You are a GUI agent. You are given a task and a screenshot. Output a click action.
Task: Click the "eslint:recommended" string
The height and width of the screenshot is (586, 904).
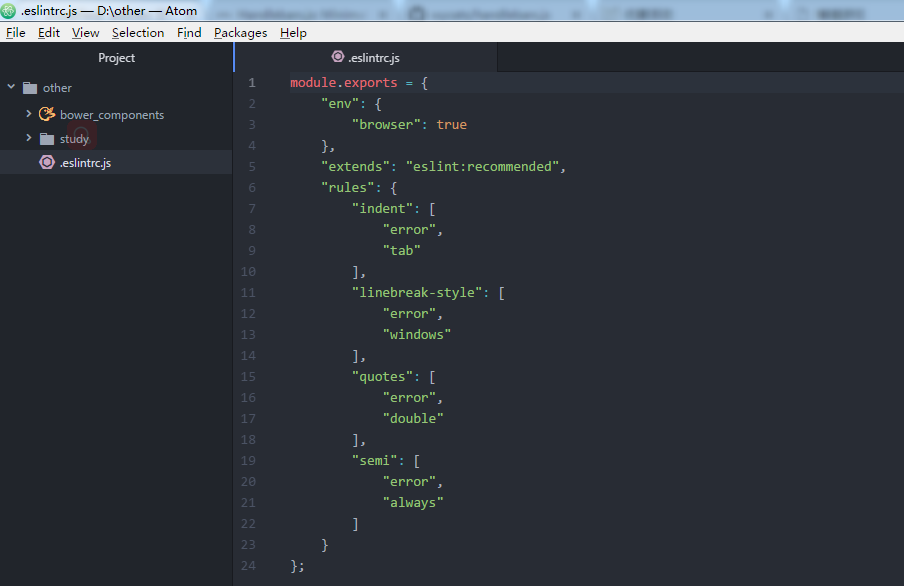482,167
